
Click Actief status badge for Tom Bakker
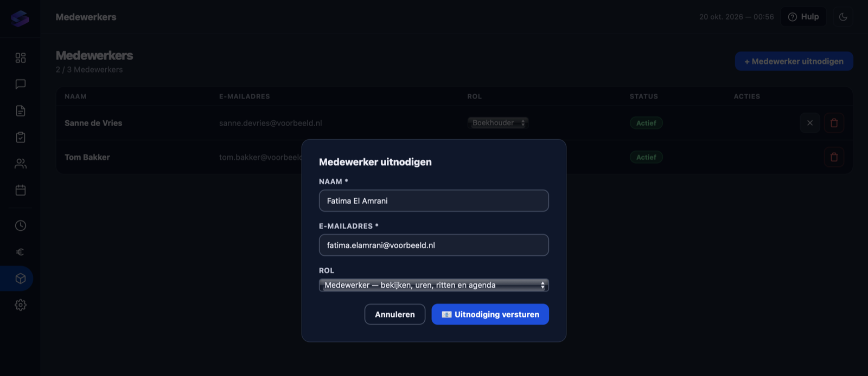point(646,157)
